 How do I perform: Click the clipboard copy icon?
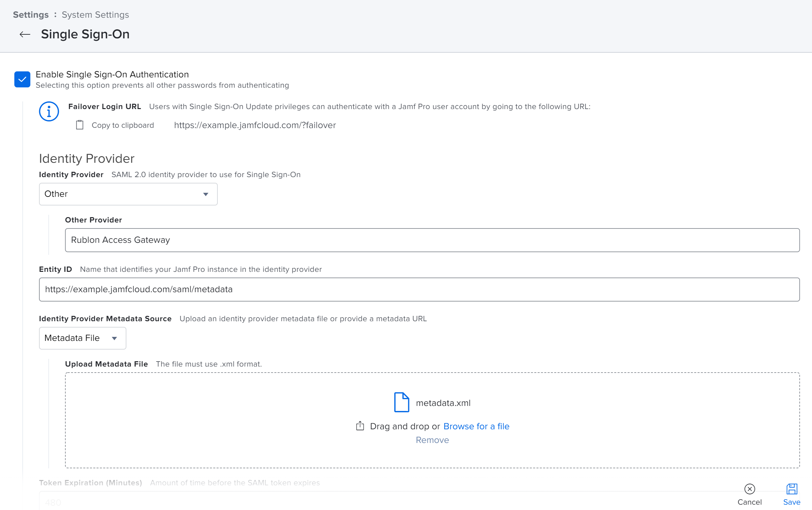(80, 125)
